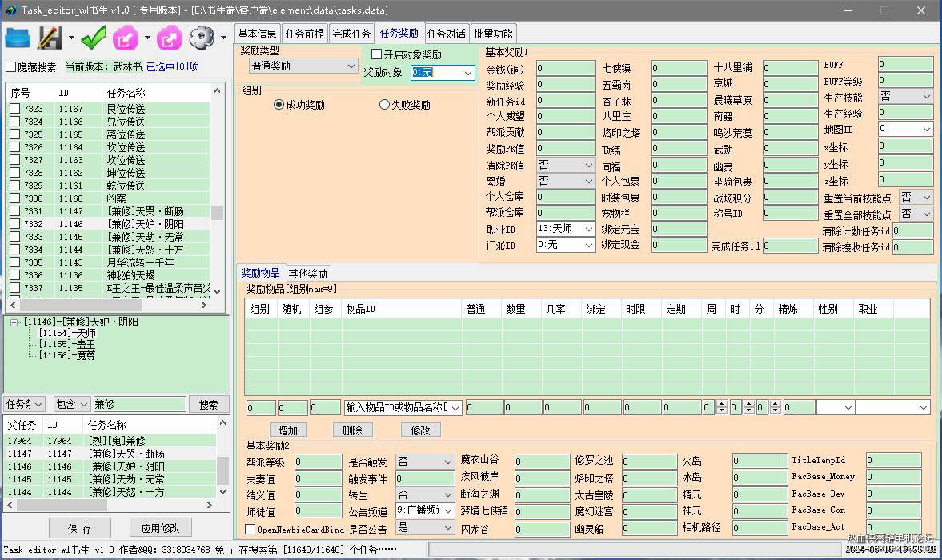Switch to the 其他奖励 sub-tab

[x=308, y=273]
